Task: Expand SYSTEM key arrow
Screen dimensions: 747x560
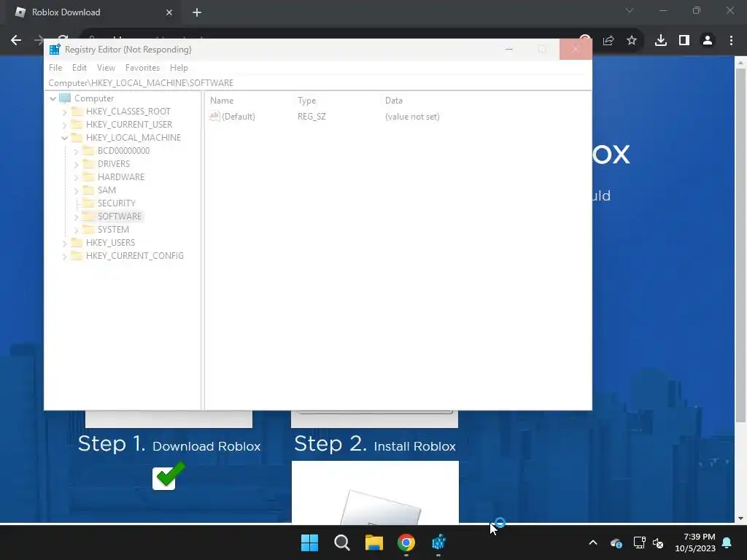Action: [76, 230]
